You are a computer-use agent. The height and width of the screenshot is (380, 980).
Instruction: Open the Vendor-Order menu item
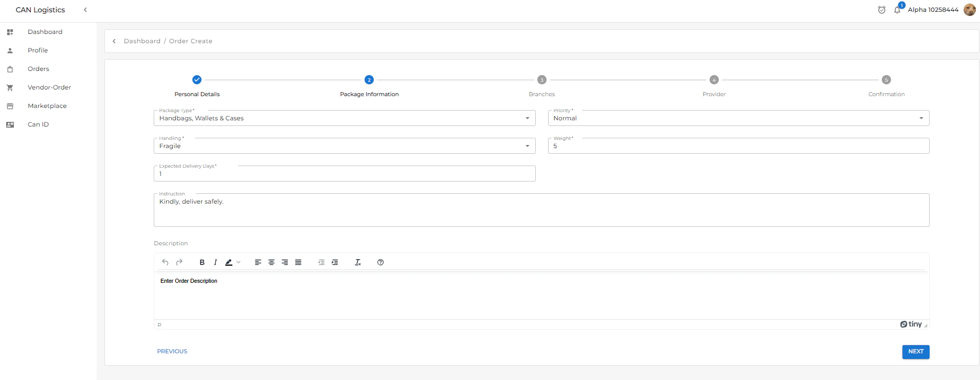tap(49, 87)
